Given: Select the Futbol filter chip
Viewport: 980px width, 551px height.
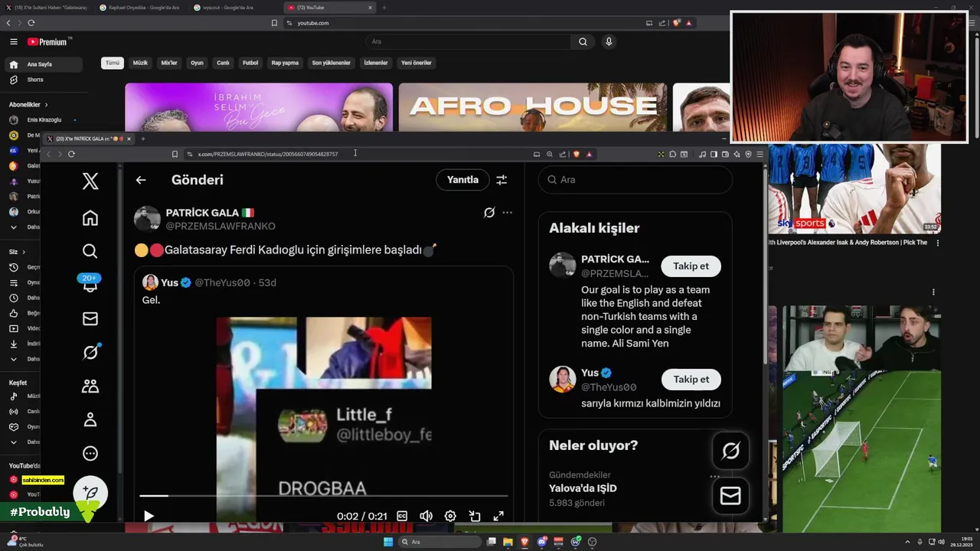Looking at the screenshot, I should tap(250, 63).
